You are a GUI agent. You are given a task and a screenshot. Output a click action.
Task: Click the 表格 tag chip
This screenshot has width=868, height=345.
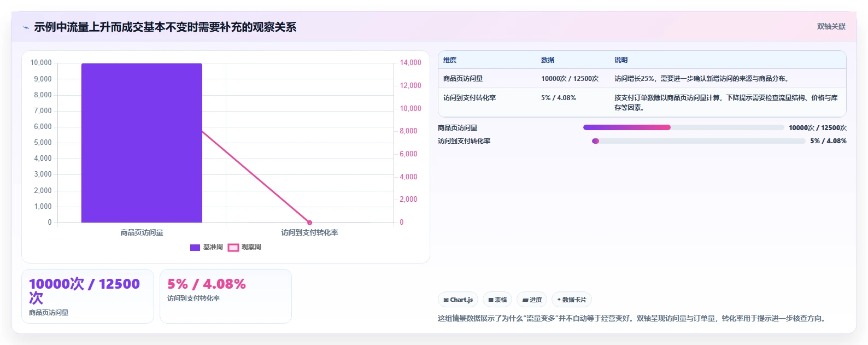point(497,300)
